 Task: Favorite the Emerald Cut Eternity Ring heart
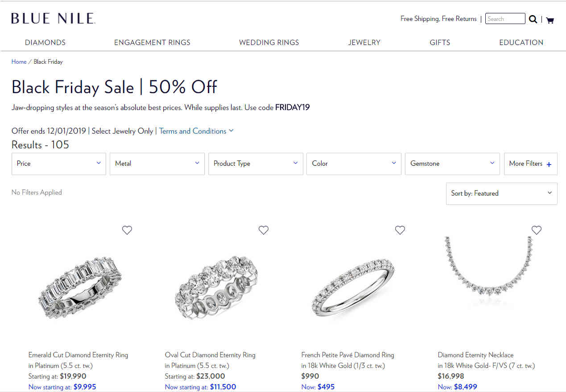click(x=127, y=230)
